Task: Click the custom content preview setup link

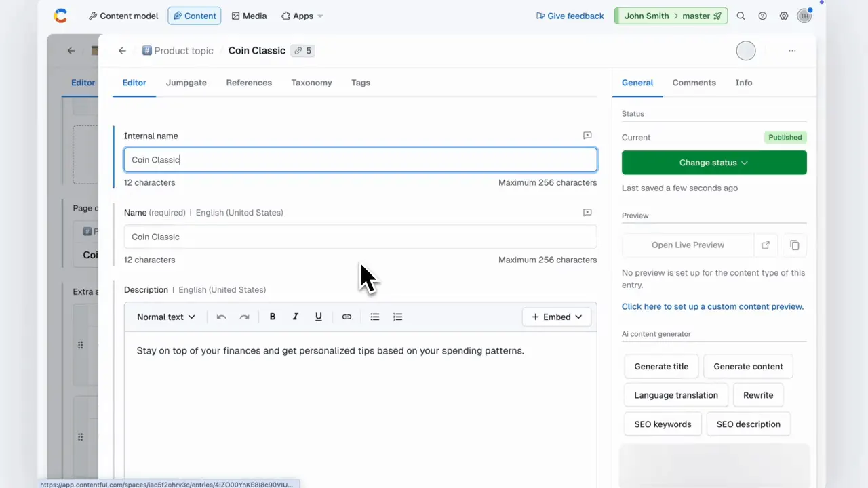Action: pos(712,306)
